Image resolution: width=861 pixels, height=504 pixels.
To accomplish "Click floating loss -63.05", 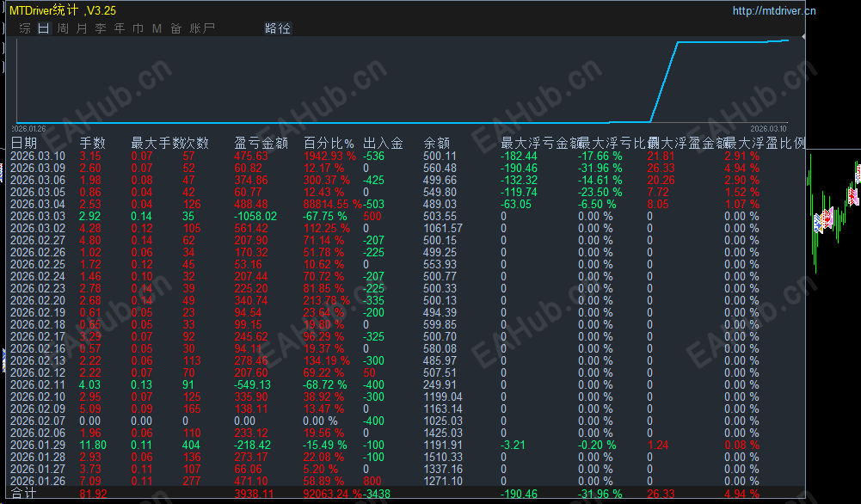I will click(x=515, y=204).
